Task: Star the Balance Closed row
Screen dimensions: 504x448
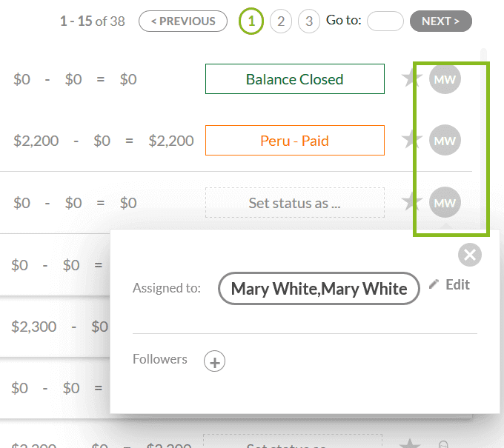Action: coord(412,78)
